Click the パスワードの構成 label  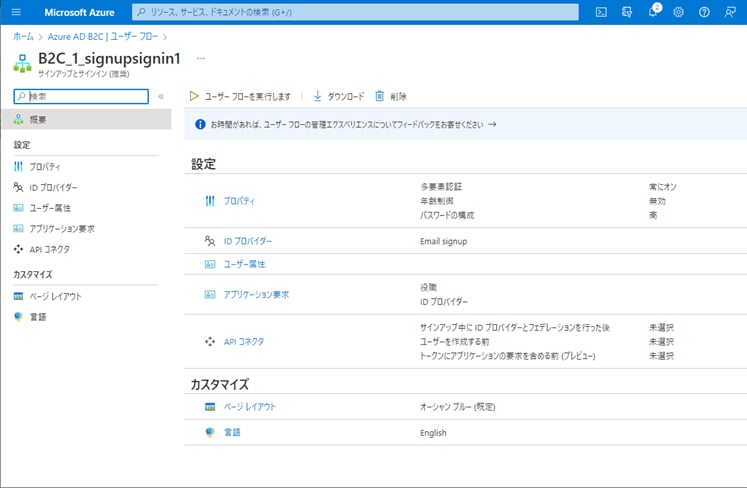point(447,215)
